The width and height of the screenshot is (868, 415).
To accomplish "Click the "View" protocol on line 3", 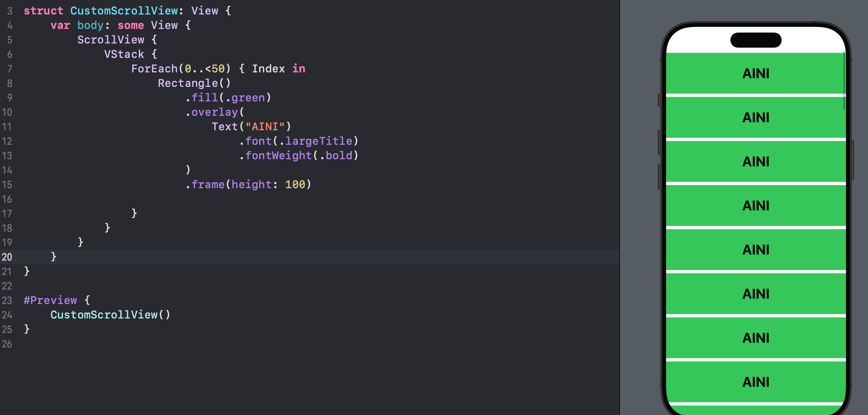I will (x=205, y=11).
